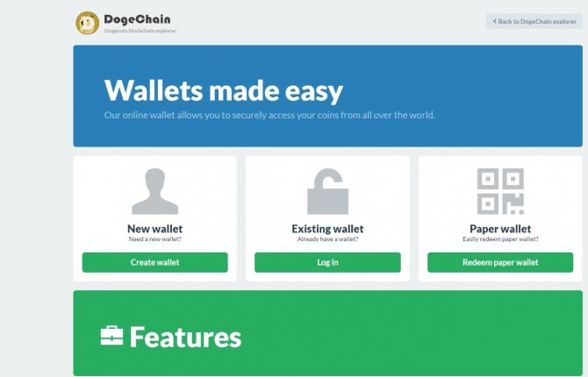Image resolution: width=588 pixels, height=377 pixels.
Task: Click the briefcase icon beside Features
Action: coord(111,336)
